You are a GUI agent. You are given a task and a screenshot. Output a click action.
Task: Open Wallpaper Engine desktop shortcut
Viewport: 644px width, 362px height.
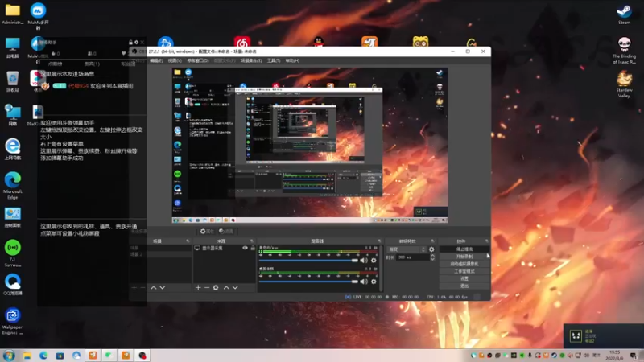tap(12, 321)
